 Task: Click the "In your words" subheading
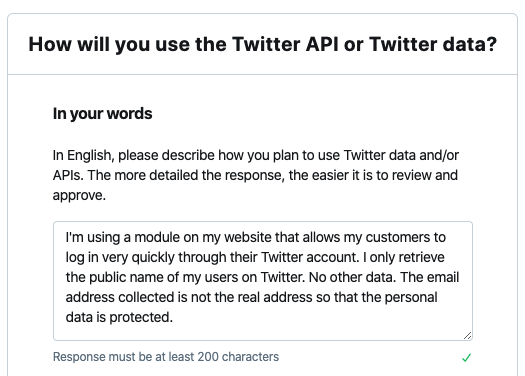click(x=102, y=114)
